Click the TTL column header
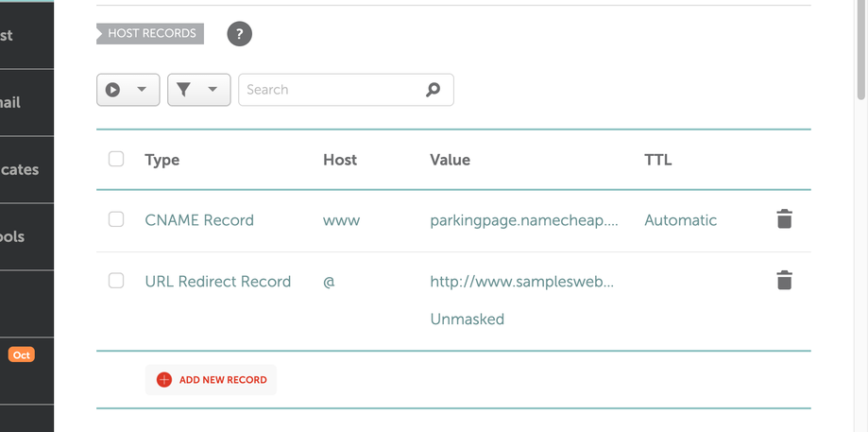868x432 pixels. pos(657,160)
